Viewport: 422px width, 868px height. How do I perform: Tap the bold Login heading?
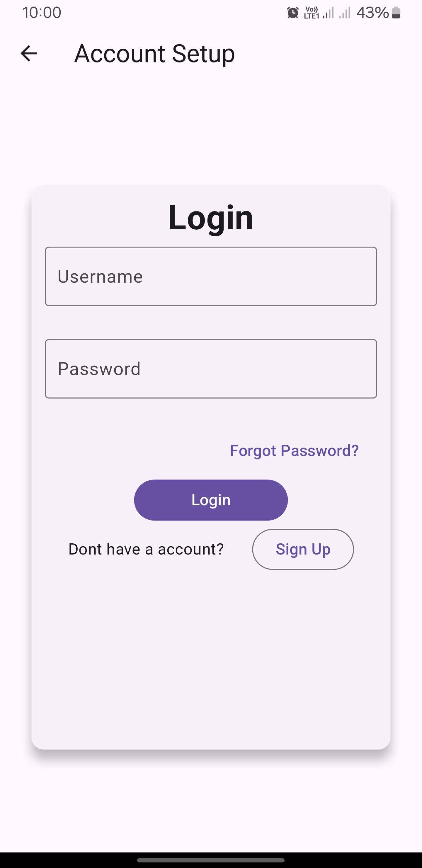[211, 218]
